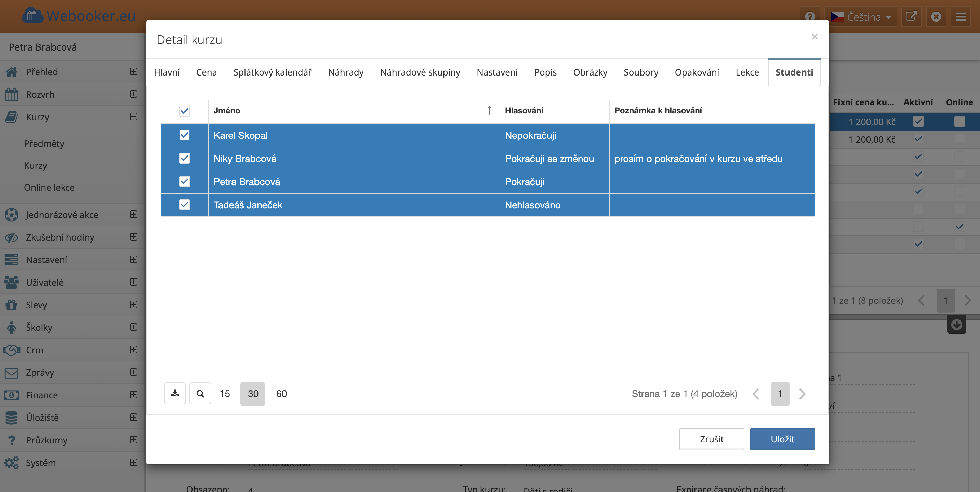Screen dimensions: 980x492
Task: Uncheck Tadeáš Janeček row checkbox
Action: click(185, 205)
